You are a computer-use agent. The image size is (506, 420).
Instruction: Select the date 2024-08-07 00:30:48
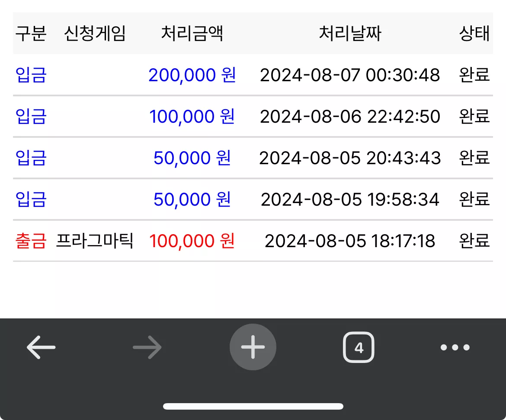point(350,75)
